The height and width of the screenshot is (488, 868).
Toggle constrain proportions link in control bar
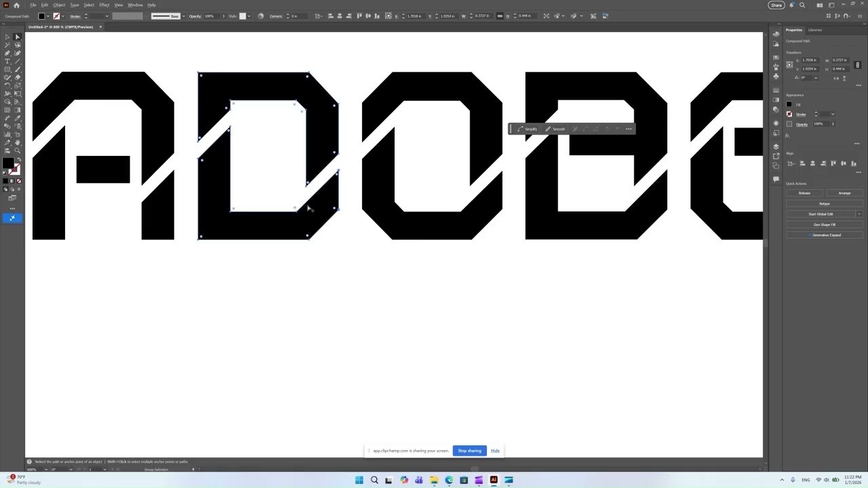point(500,16)
